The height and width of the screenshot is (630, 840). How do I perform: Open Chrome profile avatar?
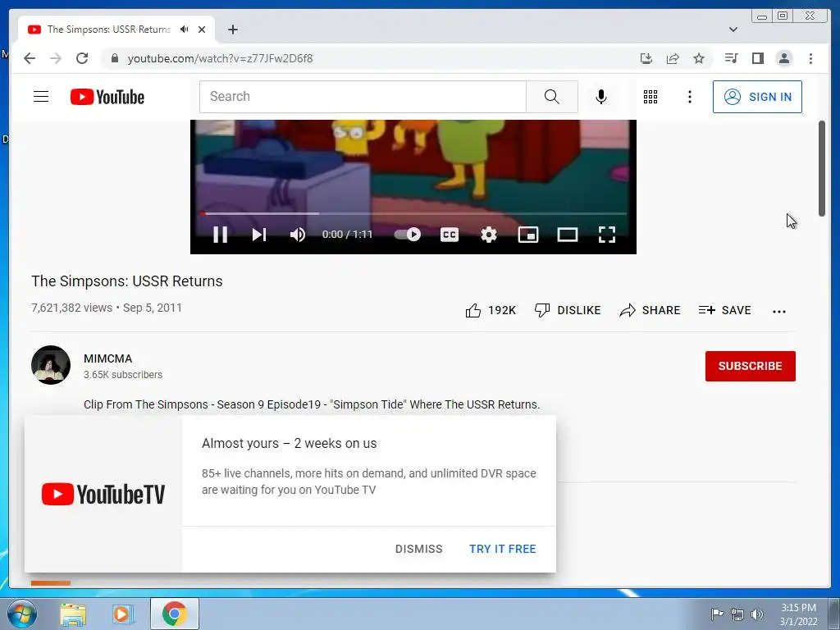(783, 58)
